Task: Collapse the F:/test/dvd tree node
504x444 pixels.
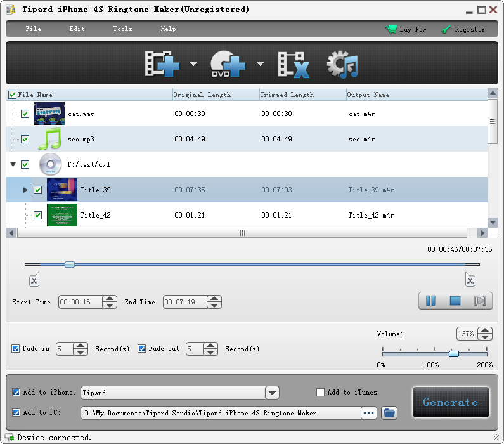Action: [13, 164]
